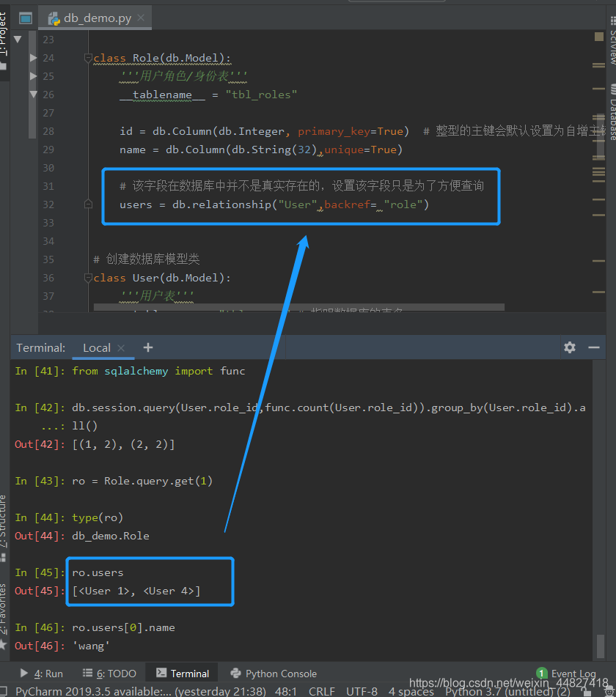Open the Terminal tool window button
The image size is (616, 697).
pyautogui.click(x=183, y=674)
